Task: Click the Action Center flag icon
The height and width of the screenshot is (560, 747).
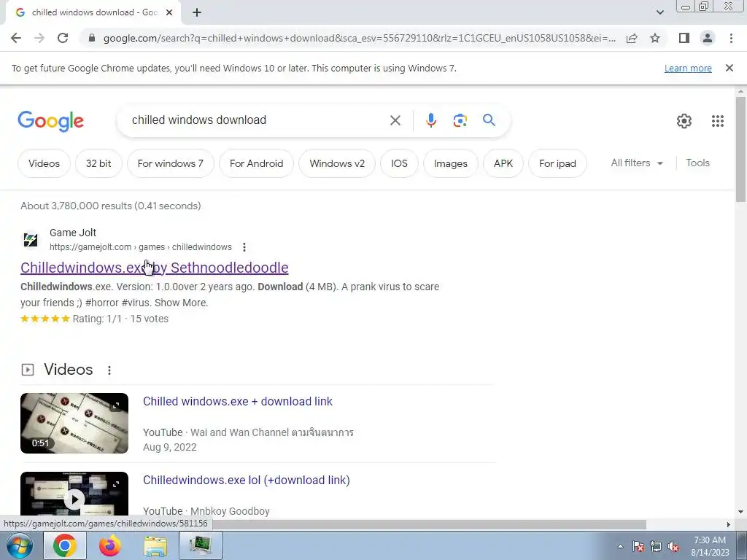Action: pyautogui.click(x=638, y=547)
